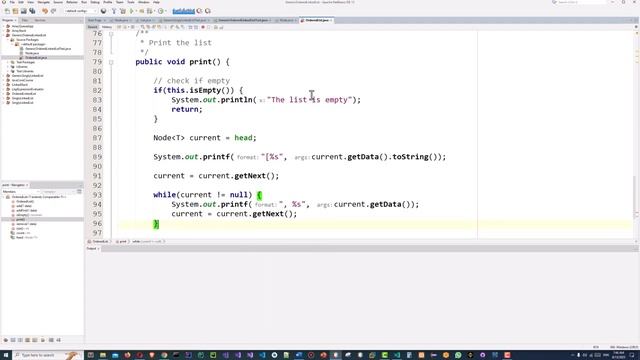Click the 'Node<T> current = head;' code line

(x=205, y=138)
